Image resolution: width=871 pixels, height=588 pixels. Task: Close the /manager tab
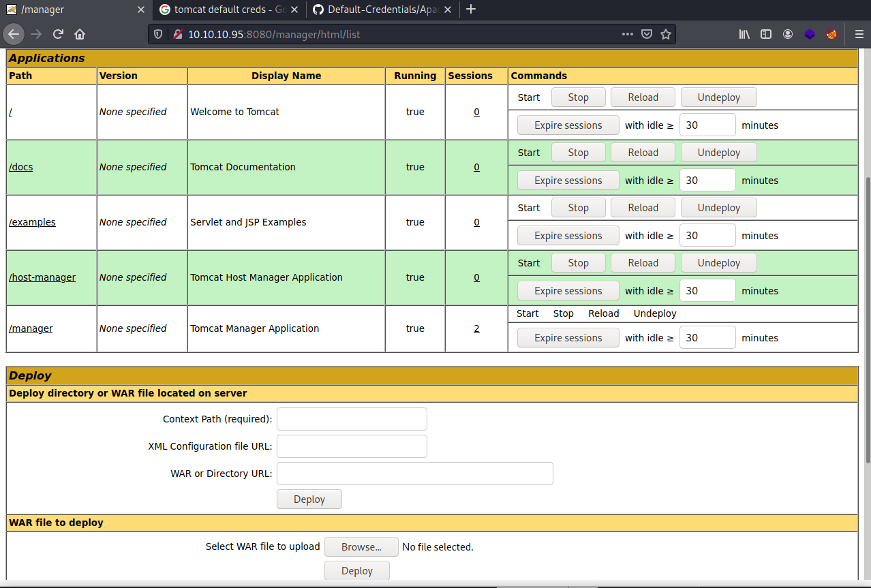pos(141,10)
